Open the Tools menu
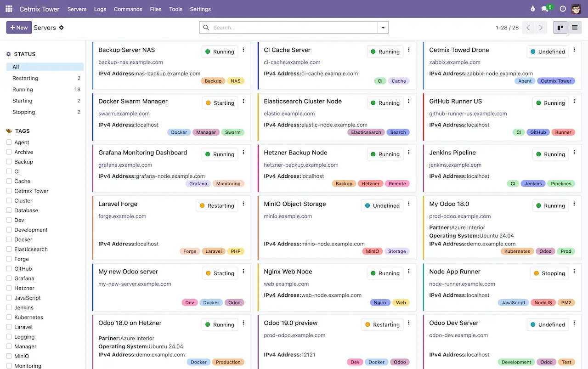This screenshot has width=588, height=369. 175,9
